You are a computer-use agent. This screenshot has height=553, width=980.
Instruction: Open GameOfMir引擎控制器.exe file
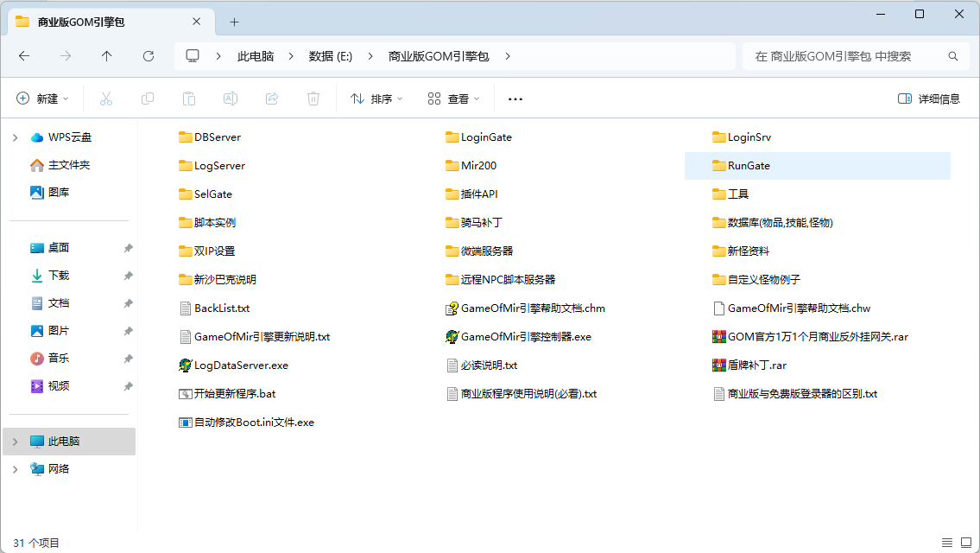pos(519,337)
